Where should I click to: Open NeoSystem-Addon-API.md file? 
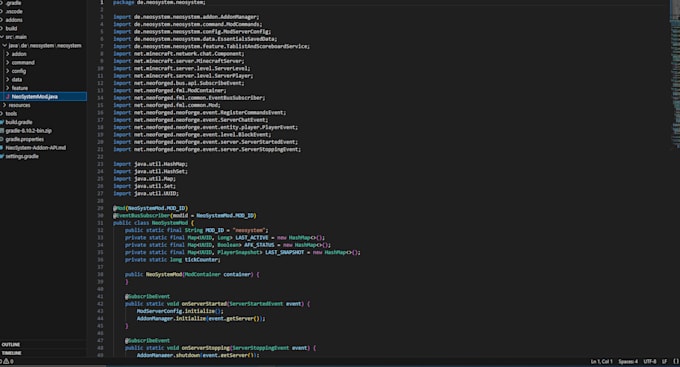click(x=36, y=147)
